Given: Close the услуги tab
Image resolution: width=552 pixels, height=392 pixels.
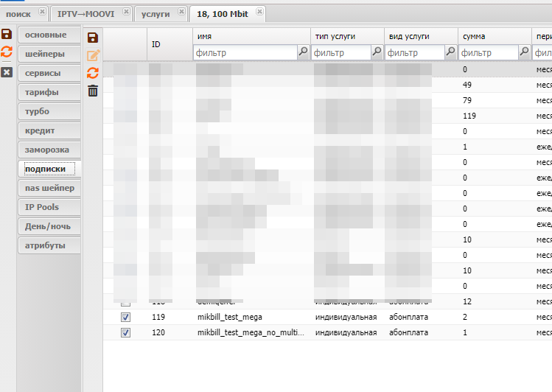Looking at the screenshot, I should point(180,13).
